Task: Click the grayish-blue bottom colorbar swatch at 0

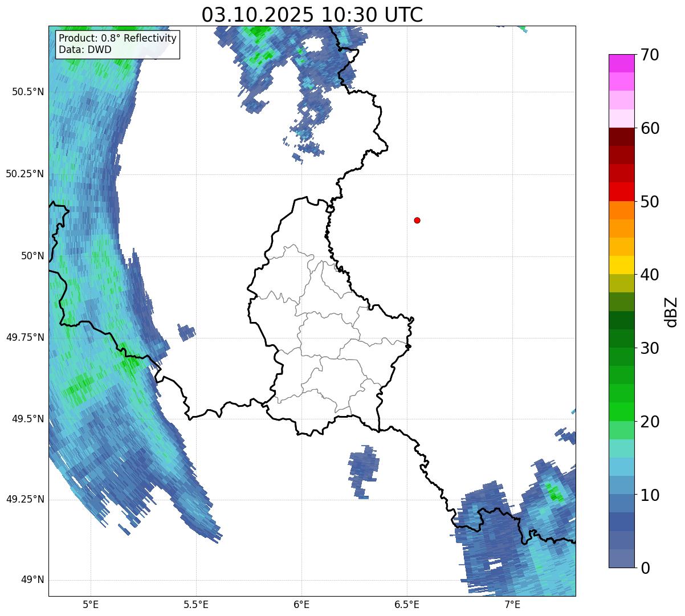Action: tap(621, 558)
